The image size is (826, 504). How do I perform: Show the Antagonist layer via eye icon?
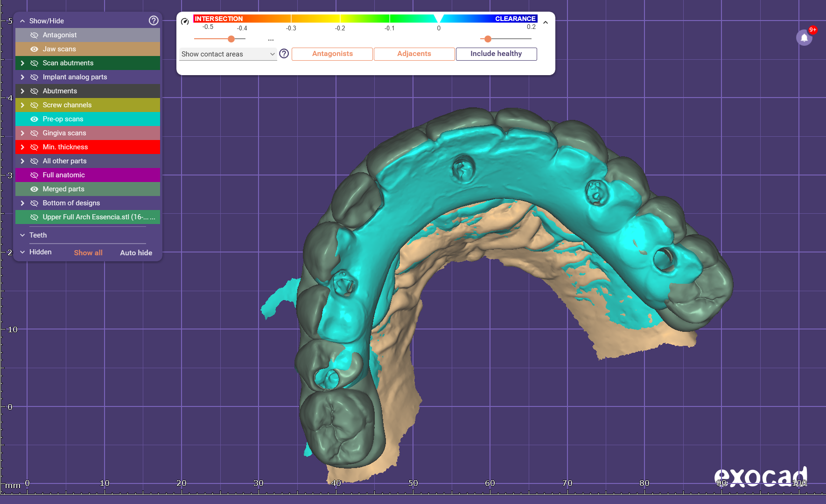tap(34, 35)
